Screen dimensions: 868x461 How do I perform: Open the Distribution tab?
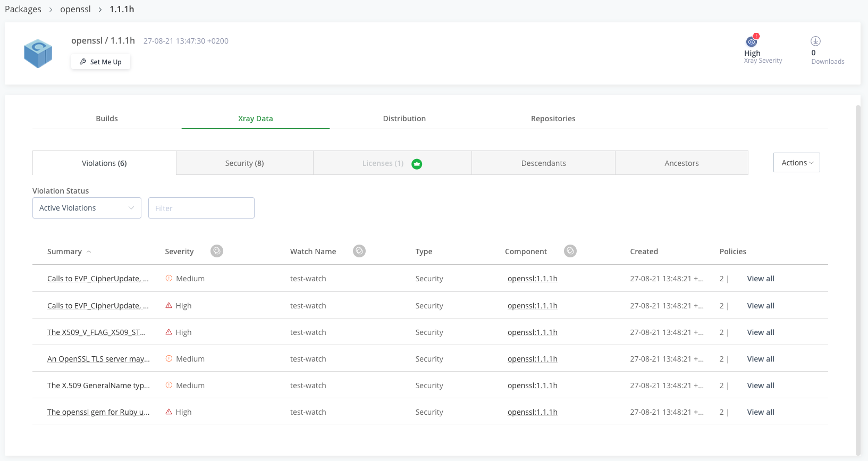[404, 119]
